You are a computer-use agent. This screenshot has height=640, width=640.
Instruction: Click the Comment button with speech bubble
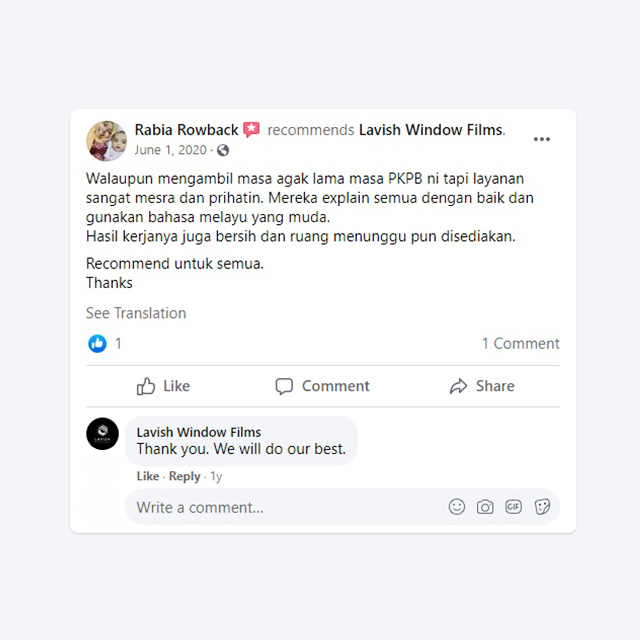click(322, 386)
